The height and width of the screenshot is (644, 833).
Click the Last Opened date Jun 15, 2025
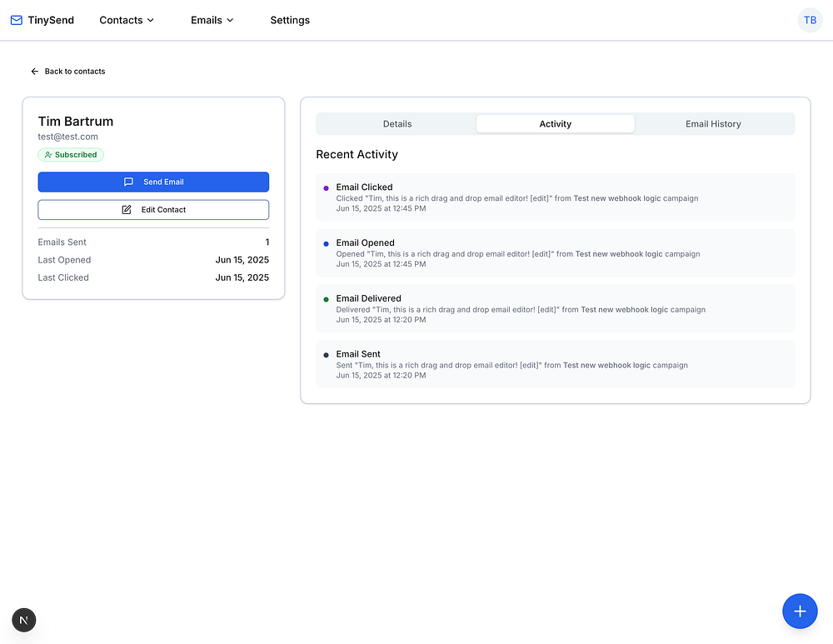[242, 260]
